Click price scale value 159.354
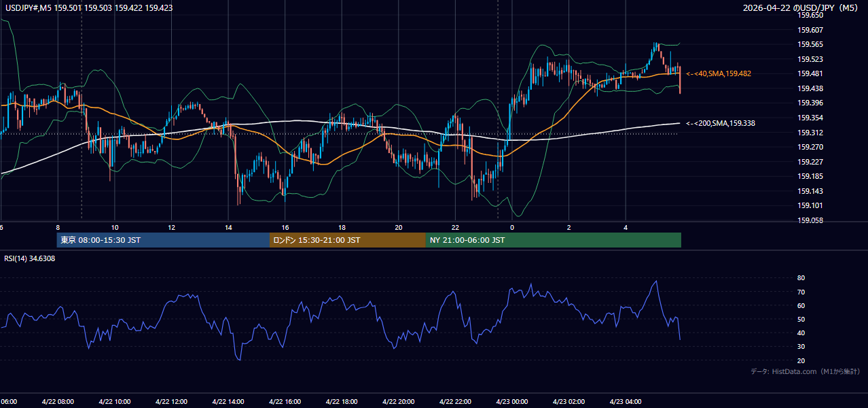Image resolution: width=868 pixels, height=408 pixels. [x=810, y=118]
